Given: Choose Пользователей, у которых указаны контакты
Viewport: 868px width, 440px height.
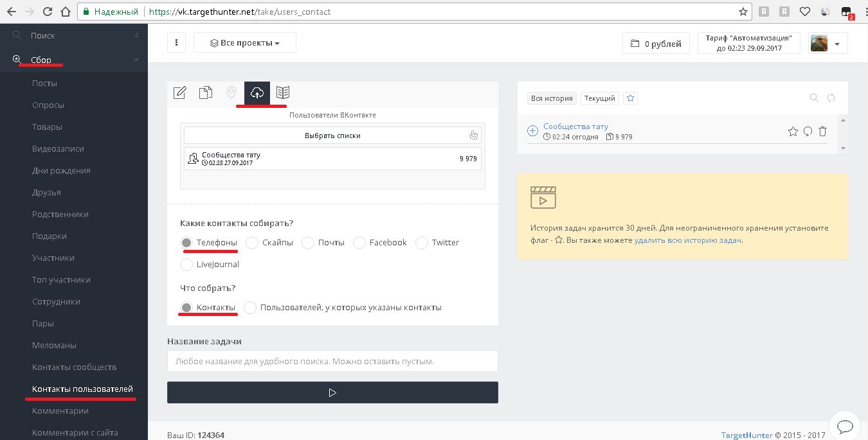Looking at the screenshot, I should pos(250,308).
